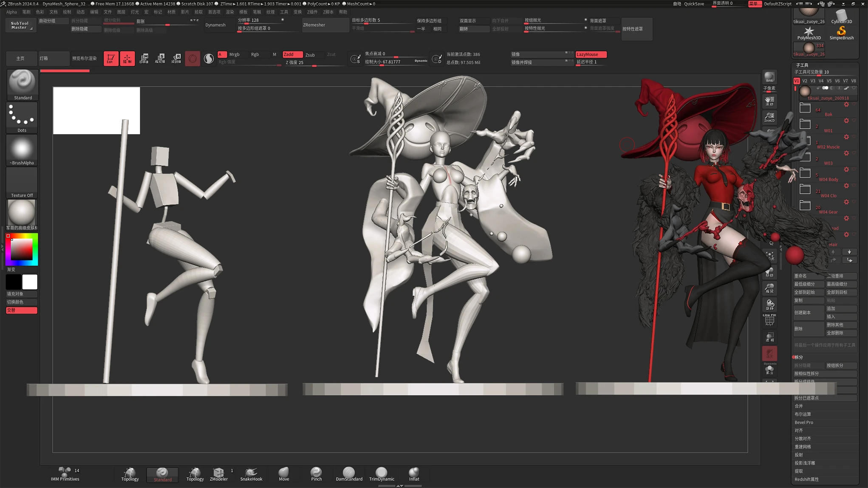
Task: Open the Z插件 menu
Action: 312,12
